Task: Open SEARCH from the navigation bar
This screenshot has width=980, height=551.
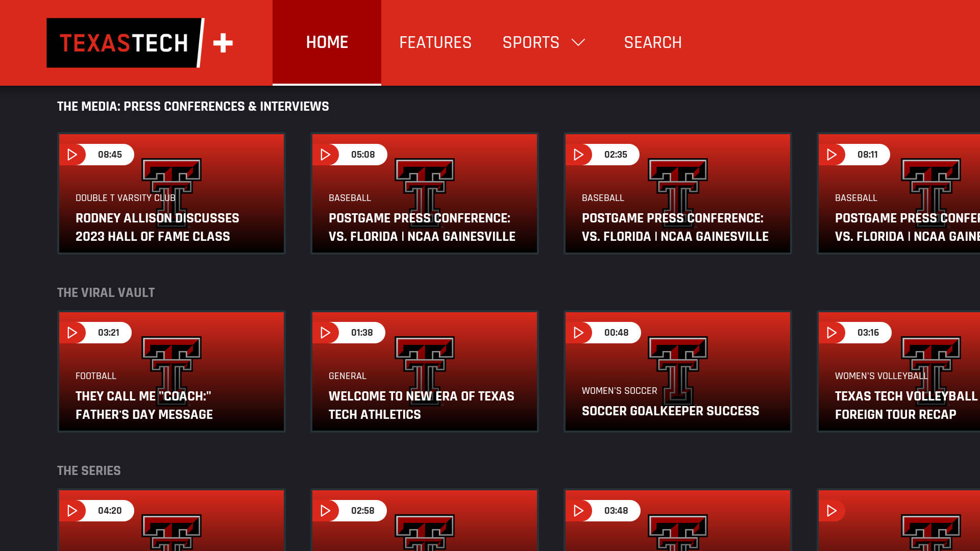Action: [653, 43]
